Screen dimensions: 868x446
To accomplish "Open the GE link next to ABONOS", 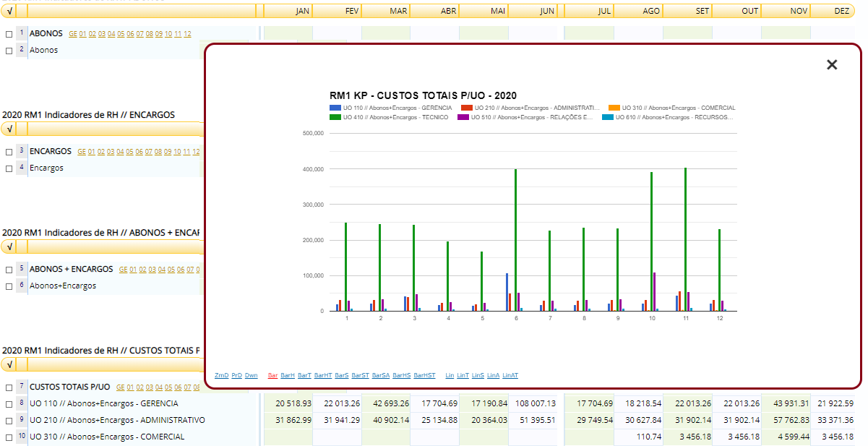I will [72, 34].
